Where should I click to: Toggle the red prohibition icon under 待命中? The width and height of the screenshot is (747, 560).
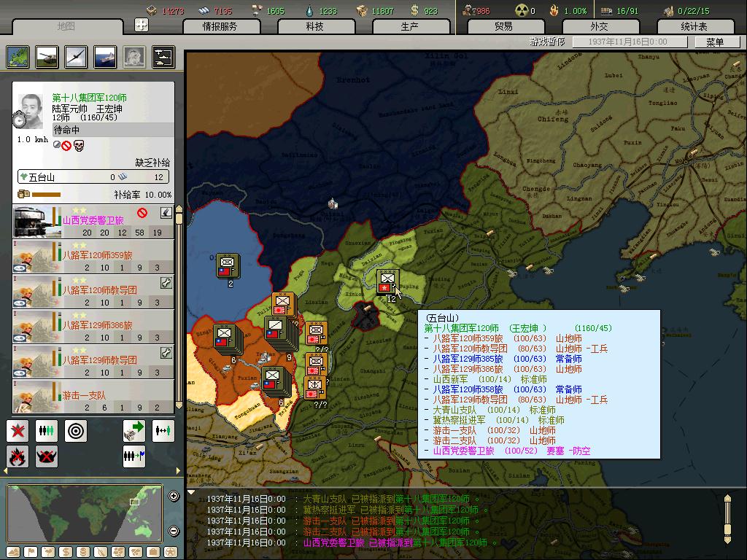coord(67,145)
